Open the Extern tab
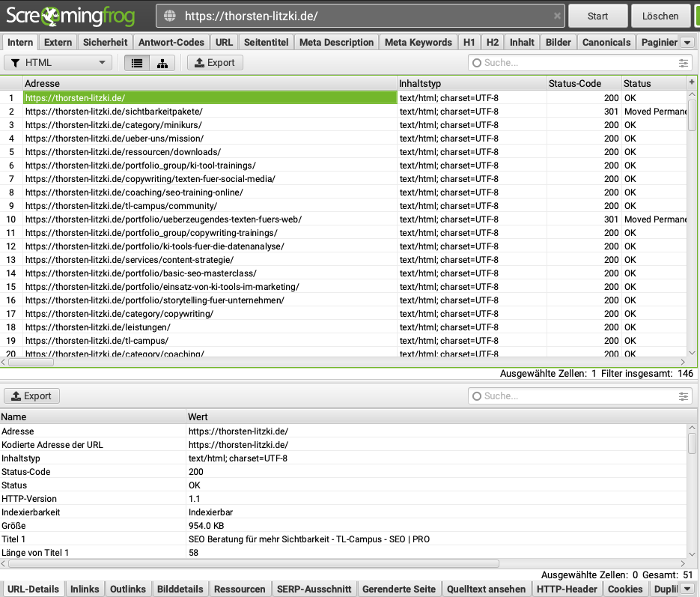 [x=58, y=43]
